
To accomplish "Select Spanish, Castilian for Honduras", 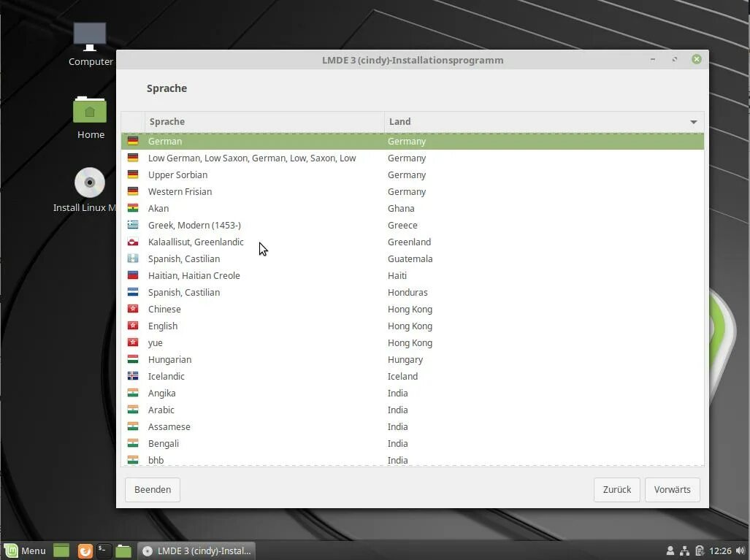I will [x=413, y=292].
